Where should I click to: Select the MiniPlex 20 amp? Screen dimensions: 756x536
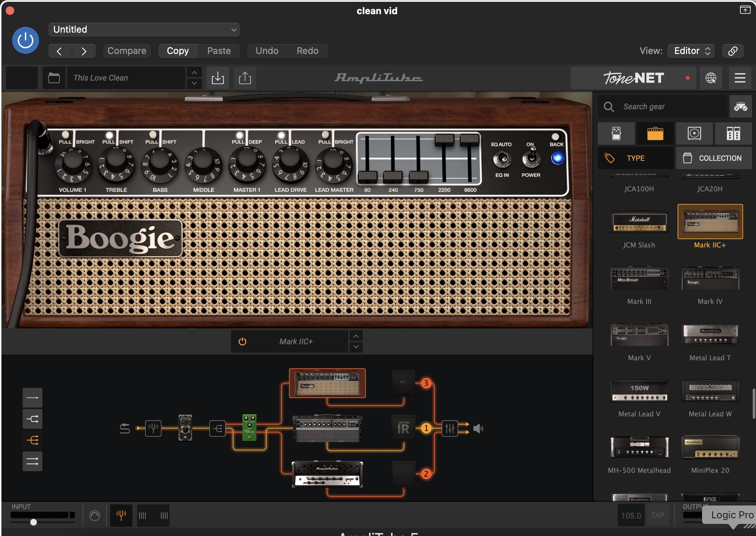(x=710, y=447)
